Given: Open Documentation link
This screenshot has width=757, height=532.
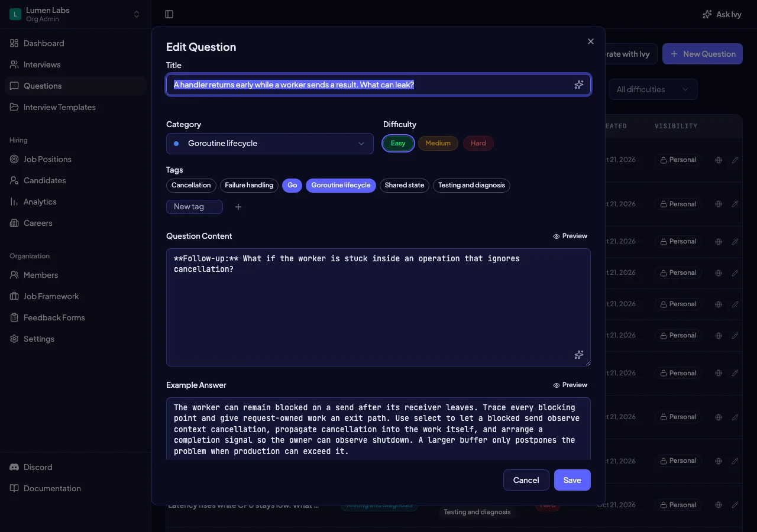Looking at the screenshot, I should 76,488.
